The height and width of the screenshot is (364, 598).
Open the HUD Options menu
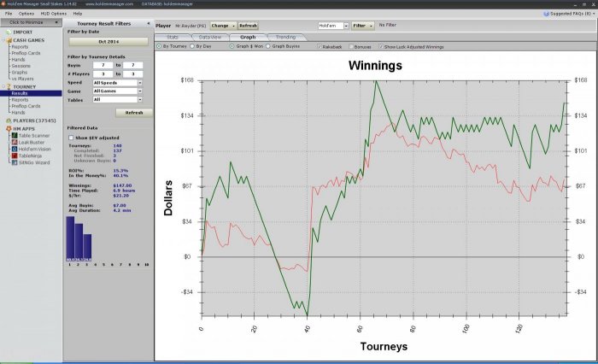pos(53,14)
